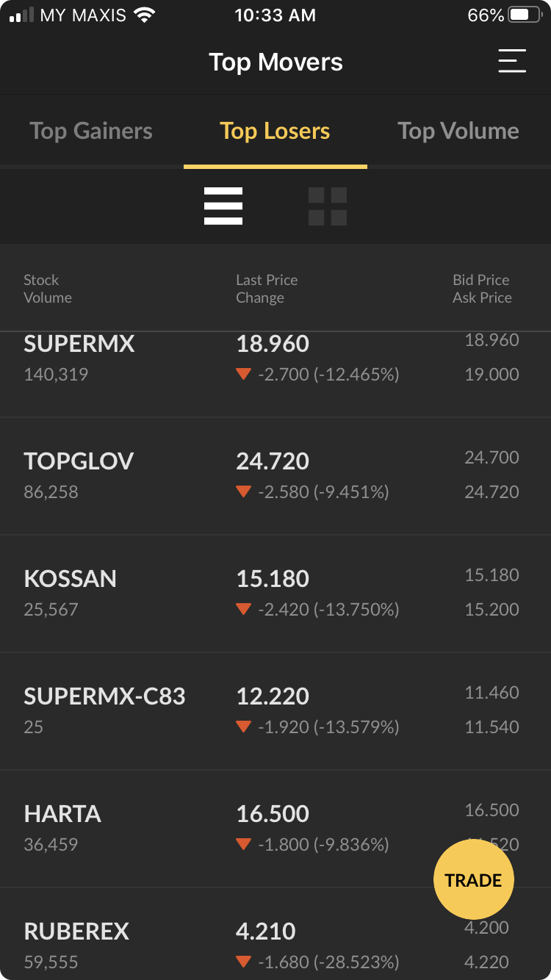Tap the down arrow on KOSSAN change
This screenshot has width=551, height=980.
click(244, 609)
